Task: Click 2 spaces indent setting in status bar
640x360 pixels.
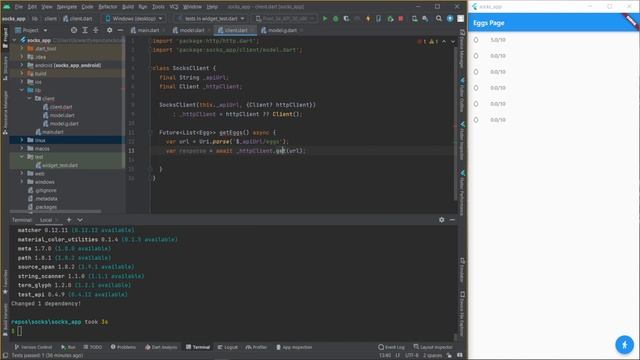Action: click(x=433, y=356)
